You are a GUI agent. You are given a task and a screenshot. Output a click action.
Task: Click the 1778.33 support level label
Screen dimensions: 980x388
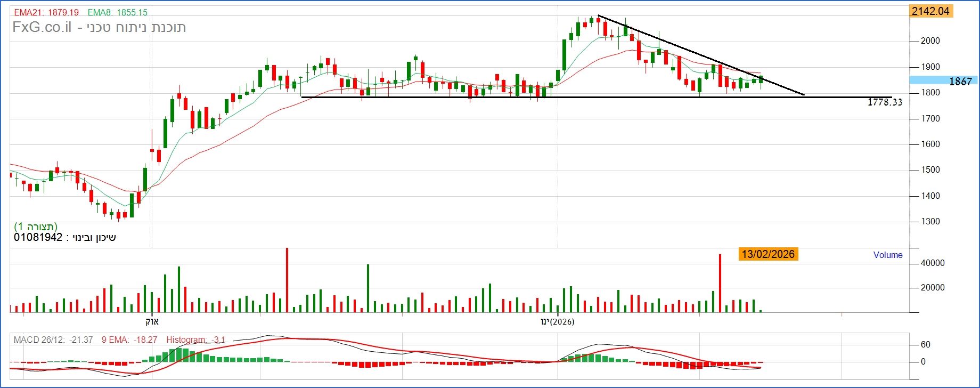(885, 102)
